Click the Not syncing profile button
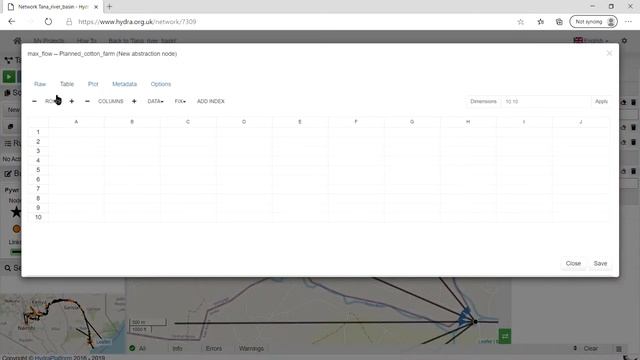This screenshot has width=640, height=360. pos(593,22)
